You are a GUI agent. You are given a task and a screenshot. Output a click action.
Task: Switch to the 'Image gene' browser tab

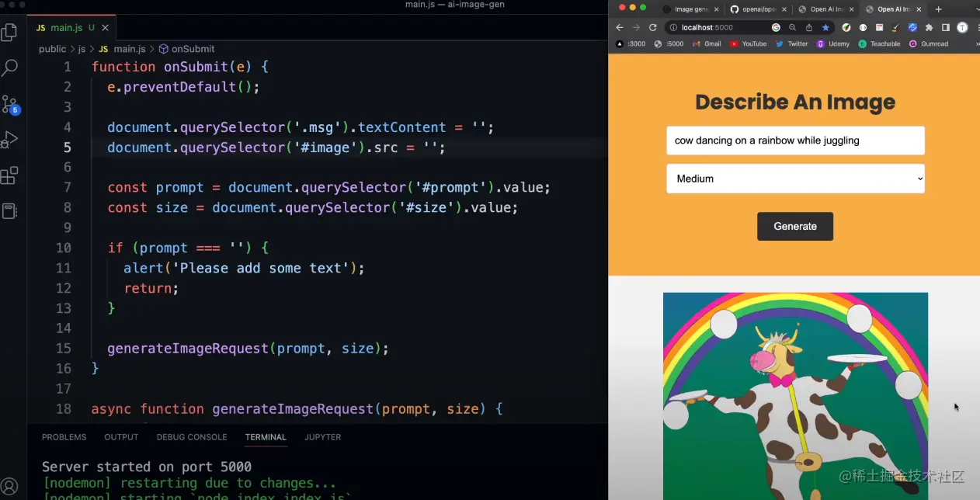(x=690, y=9)
